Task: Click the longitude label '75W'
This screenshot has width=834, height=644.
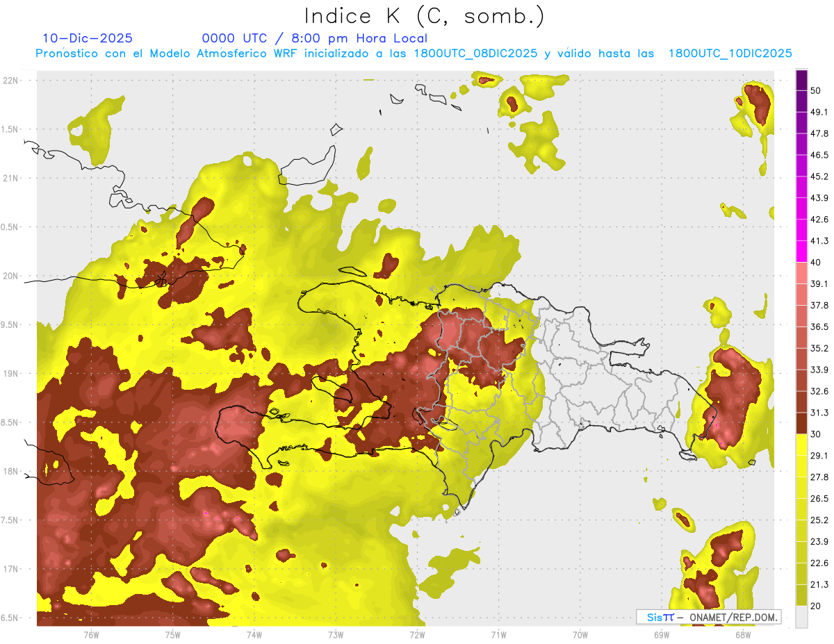Action: tap(173, 635)
